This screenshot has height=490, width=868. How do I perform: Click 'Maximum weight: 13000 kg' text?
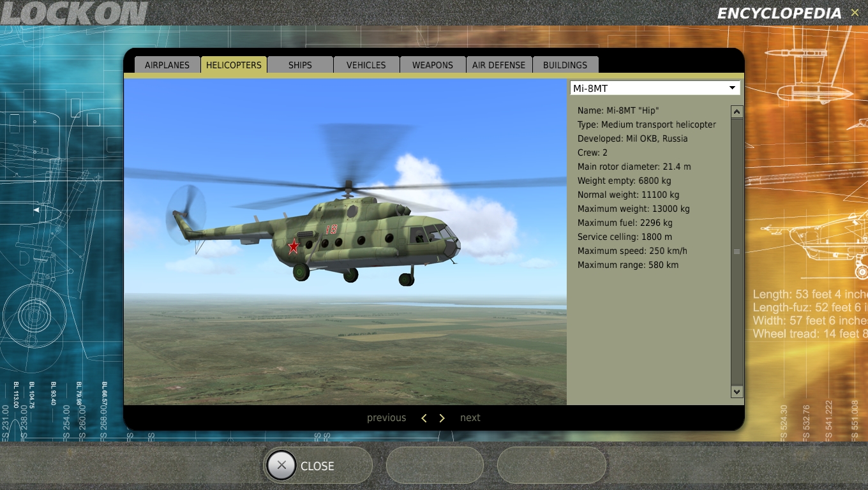634,209
